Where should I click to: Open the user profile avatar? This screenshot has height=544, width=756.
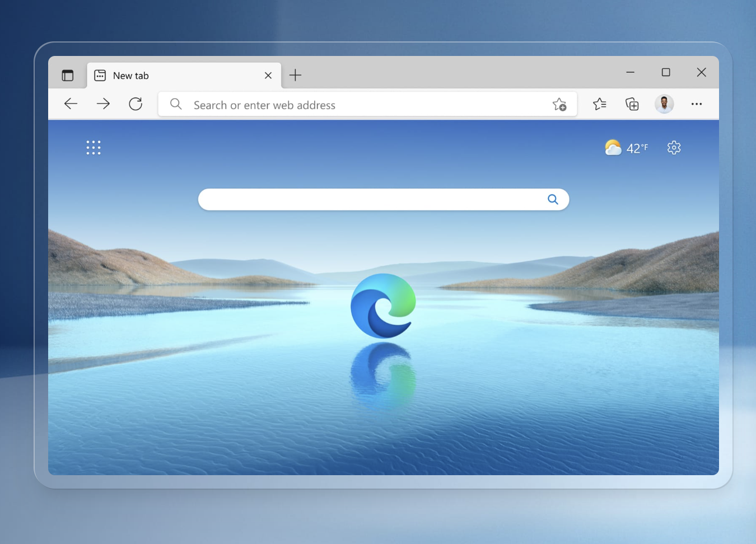point(664,104)
